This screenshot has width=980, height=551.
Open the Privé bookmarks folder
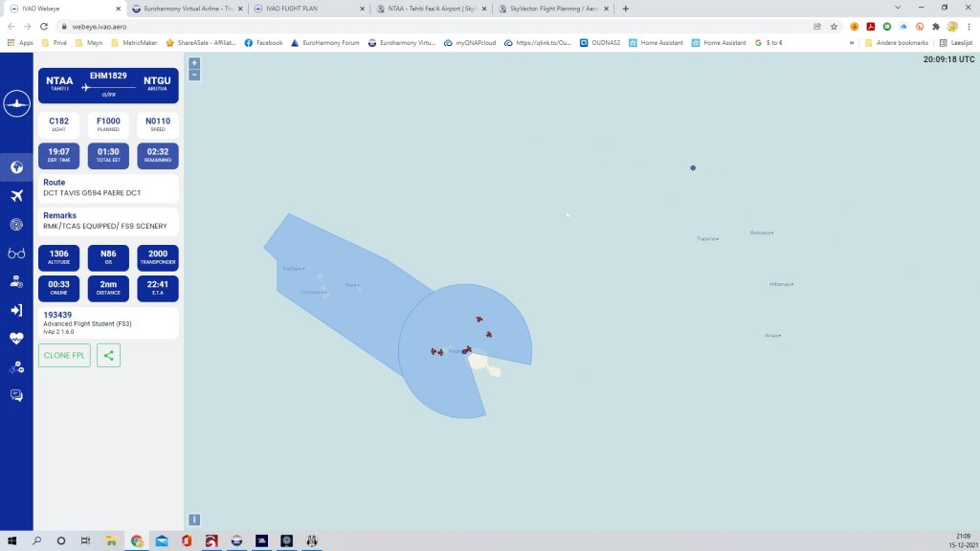click(x=55, y=43)
